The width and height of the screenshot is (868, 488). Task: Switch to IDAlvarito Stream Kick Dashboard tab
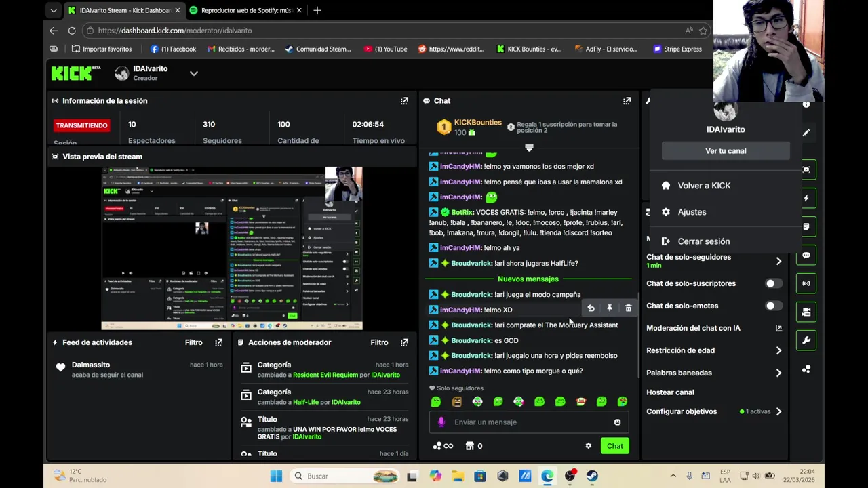click(125, 10)
